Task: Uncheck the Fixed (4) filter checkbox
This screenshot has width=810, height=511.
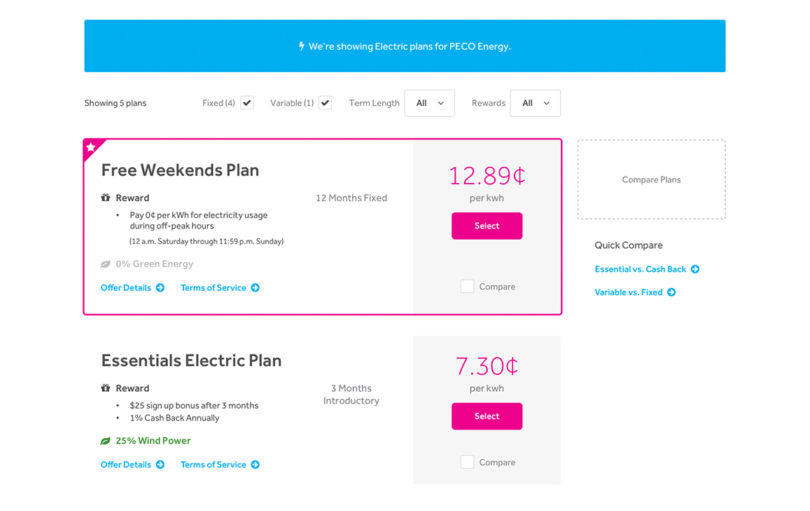Action: [247, 103]
